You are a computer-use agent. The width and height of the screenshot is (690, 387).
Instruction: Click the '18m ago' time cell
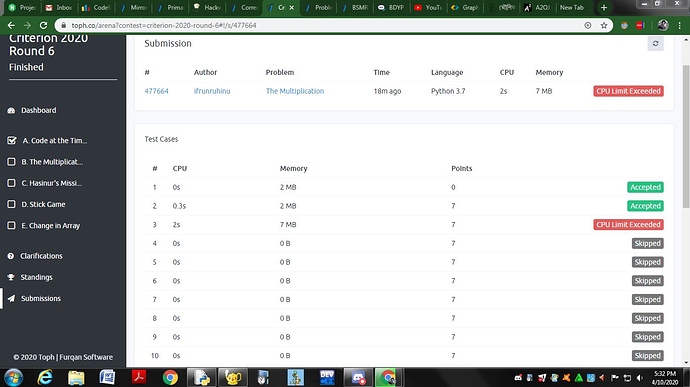pyautogui.click(x=387, y=91)
